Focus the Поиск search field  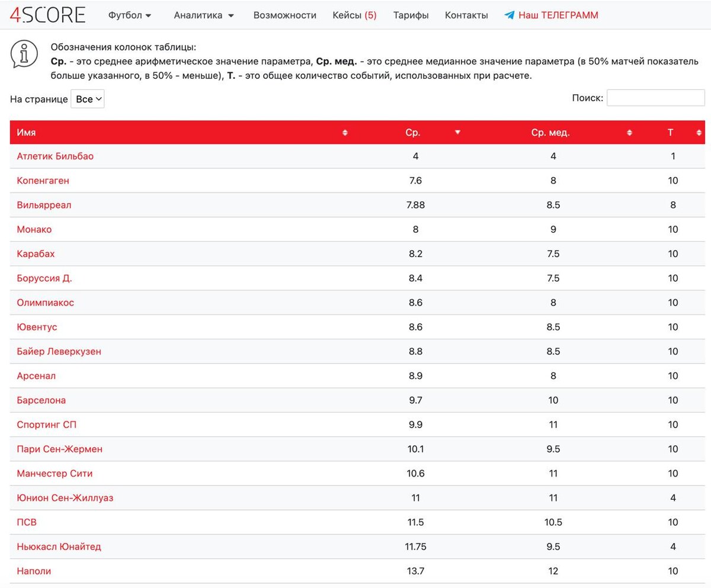coord(656,98)
